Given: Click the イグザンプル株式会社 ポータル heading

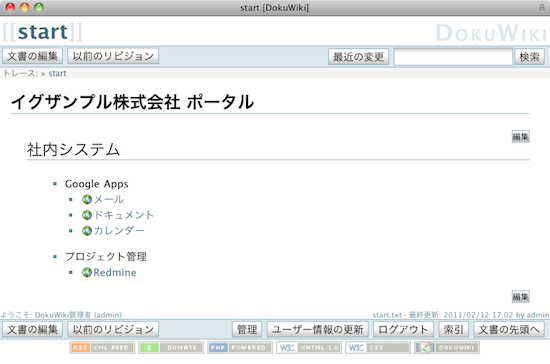Looking at the screenshot, I should click(x=132, y=102).
